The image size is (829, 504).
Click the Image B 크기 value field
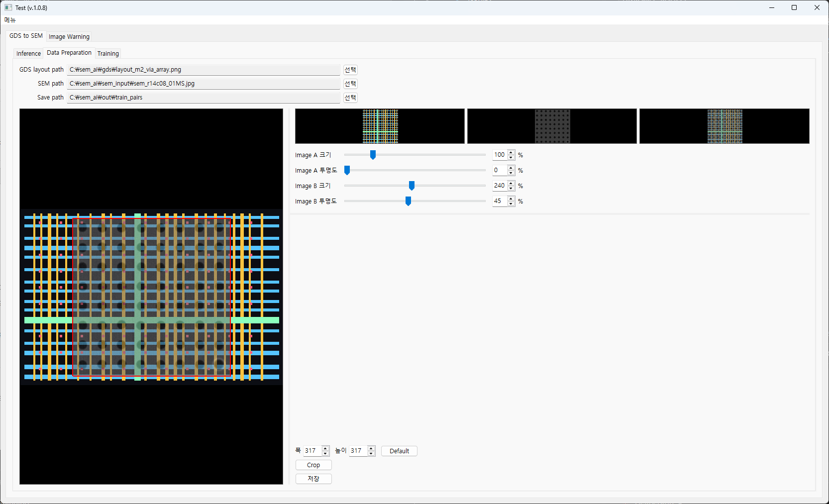(x=500, y=186)
